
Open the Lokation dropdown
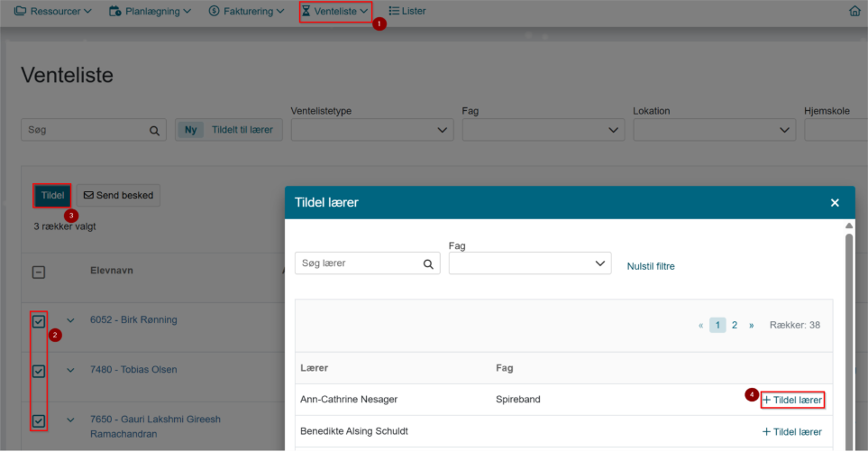pos(714,130)
